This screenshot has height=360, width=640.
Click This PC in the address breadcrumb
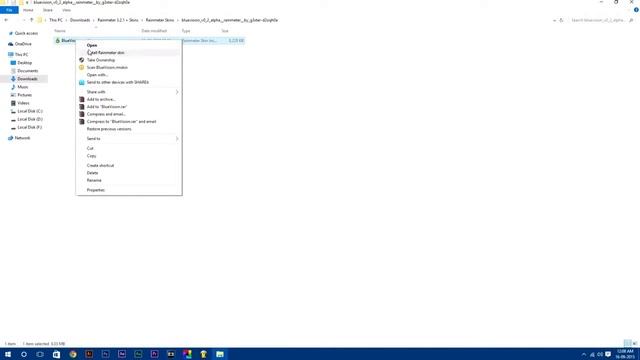[56, 20]
